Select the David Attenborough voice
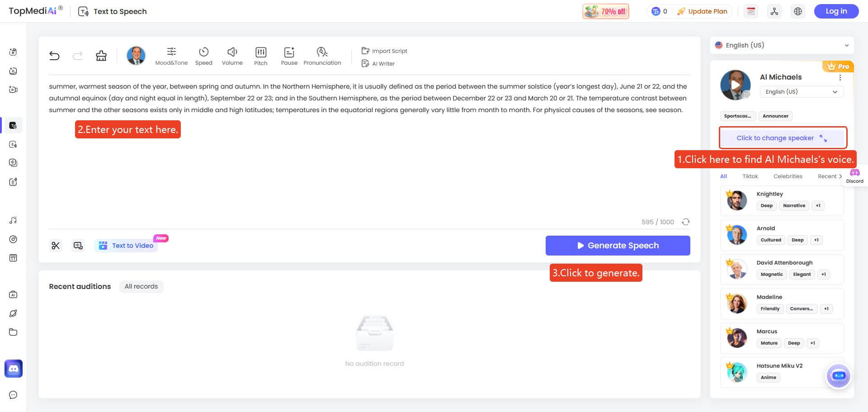 click(782, 269)
